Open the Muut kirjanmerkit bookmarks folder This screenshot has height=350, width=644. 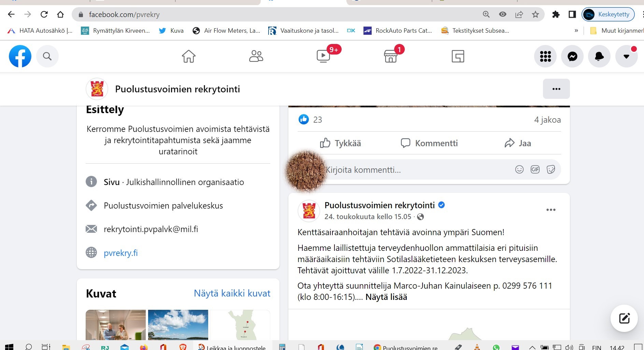point(617,31)
